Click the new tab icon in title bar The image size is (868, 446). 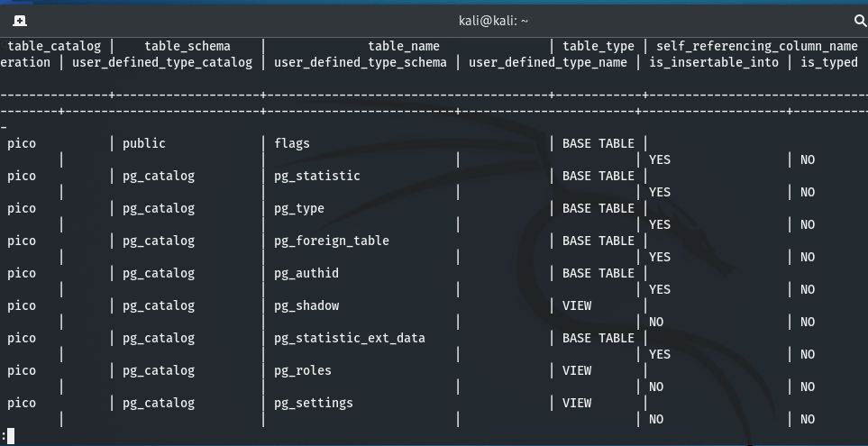(20, 20)
